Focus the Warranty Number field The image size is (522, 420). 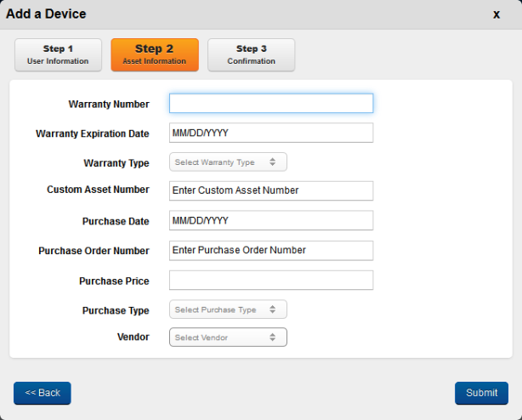coord(271,104)
